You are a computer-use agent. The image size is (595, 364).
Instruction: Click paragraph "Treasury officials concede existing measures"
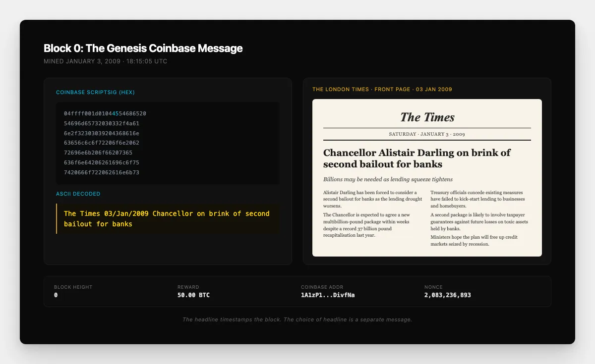(476, 199)
